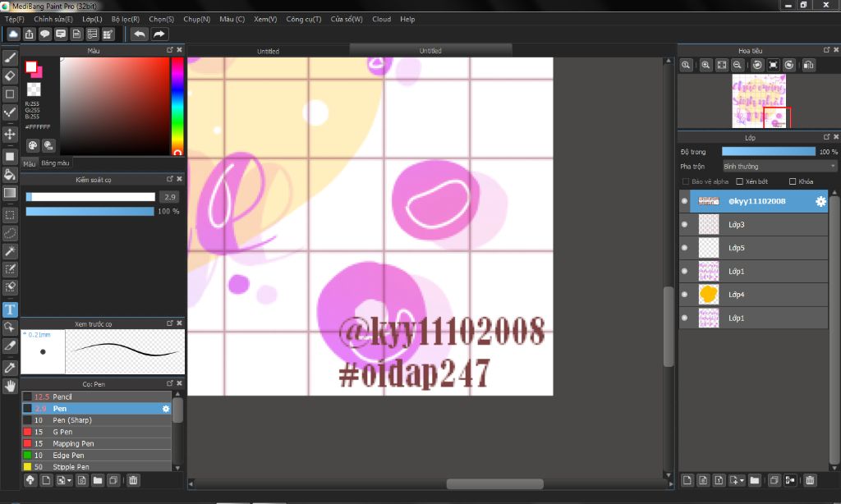Add a new layer in Layer panel
841x504 pixels.
687,480
